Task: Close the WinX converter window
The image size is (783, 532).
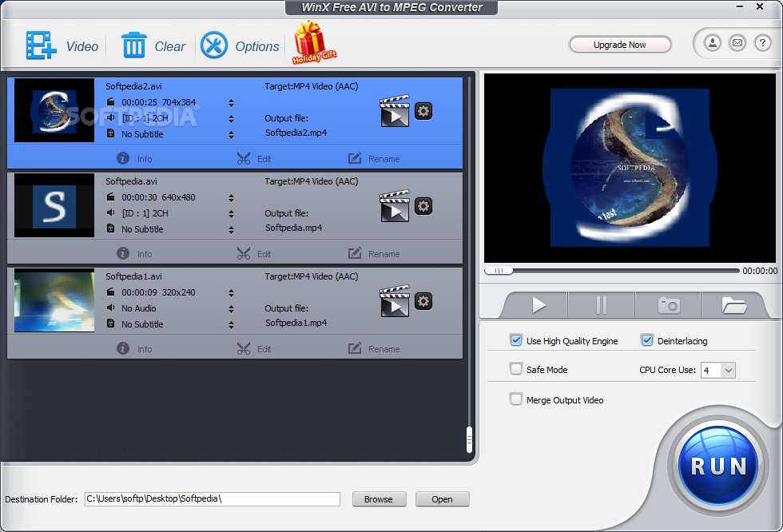Action: [x=760, y=6]
